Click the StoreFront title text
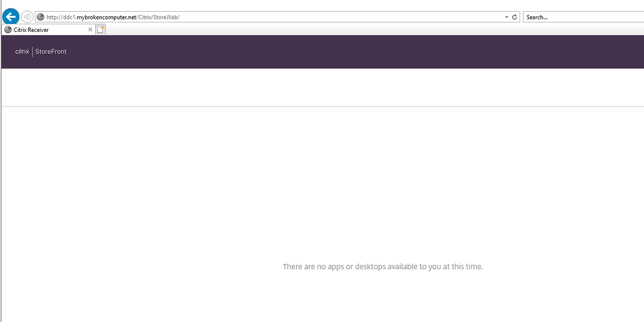Screen dimensions: 644x322 [51, 52]
